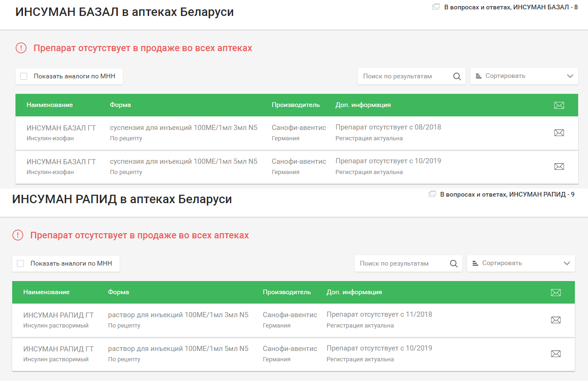This screenshot has height=381, width=588.
Task: Click Наименование column header in РАПИД table
Action: tap(46, 292)
